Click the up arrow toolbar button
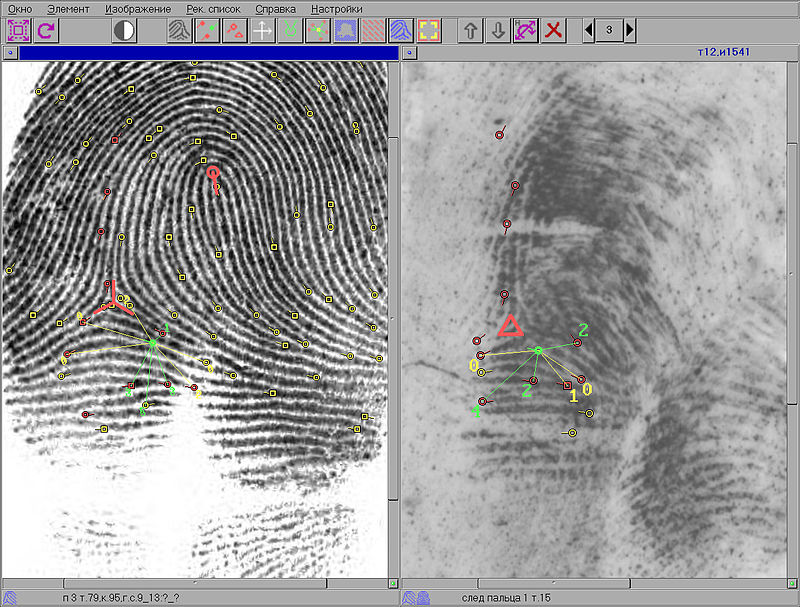 click(470, 30)
